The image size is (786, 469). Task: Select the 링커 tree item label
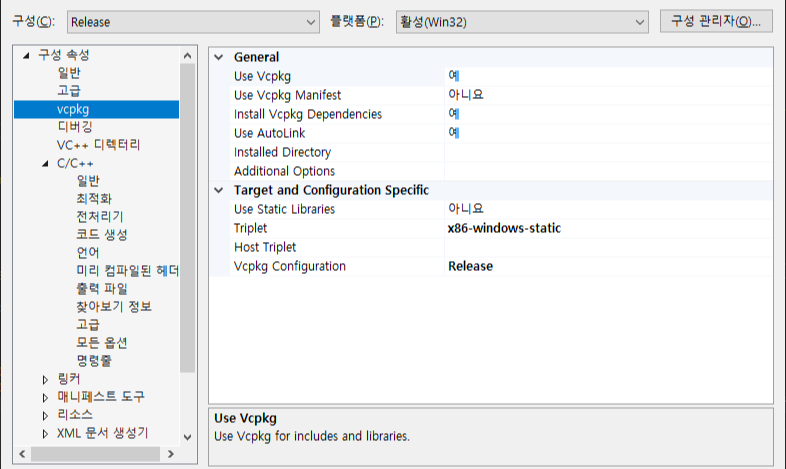pos(69,379)
